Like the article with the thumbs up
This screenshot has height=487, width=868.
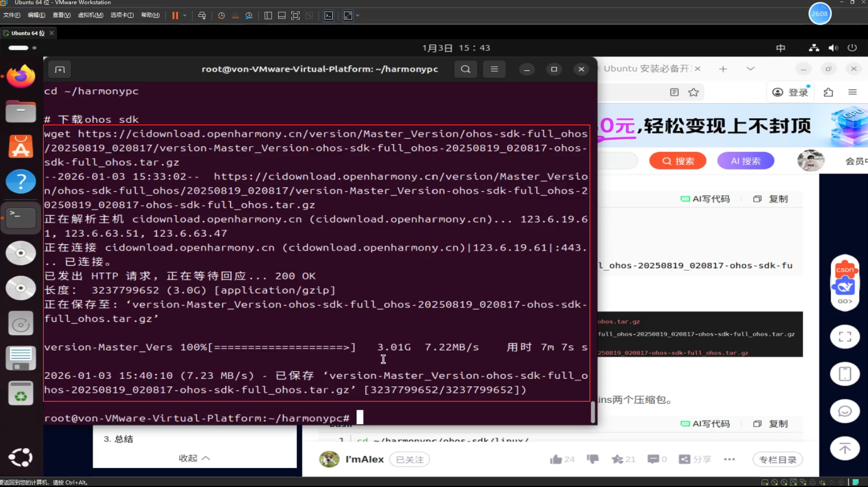coord(556,459)
